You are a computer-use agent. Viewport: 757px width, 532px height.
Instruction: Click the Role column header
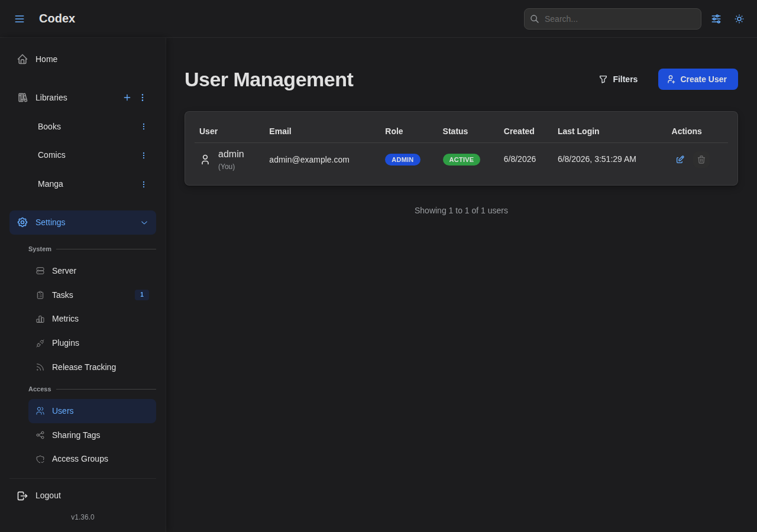pos(394,131)
